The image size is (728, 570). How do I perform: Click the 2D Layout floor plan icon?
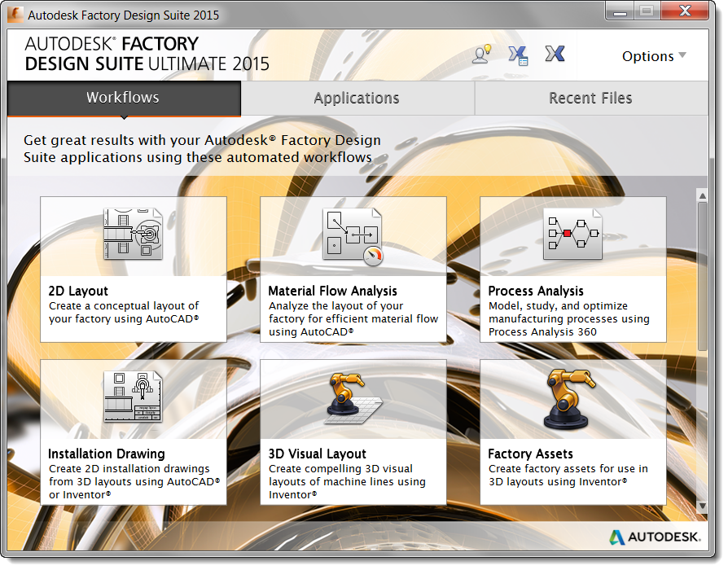(133, 234)
